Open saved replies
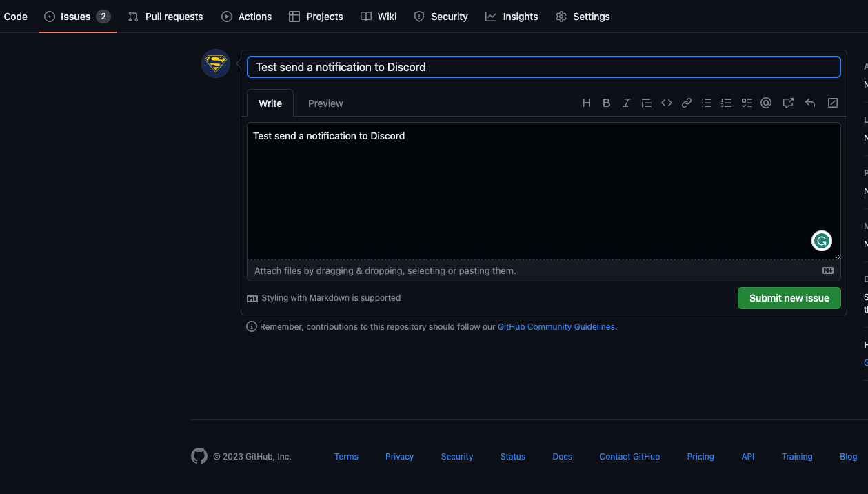Viewport: 868px width, 494px height. [x=809, y=102]
